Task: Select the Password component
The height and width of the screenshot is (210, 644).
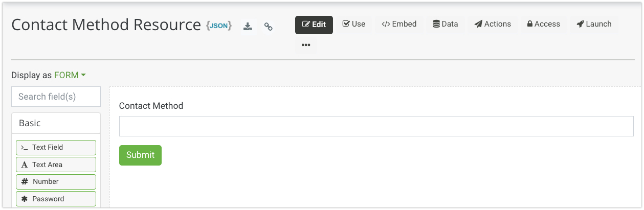Action: point(56,199)
